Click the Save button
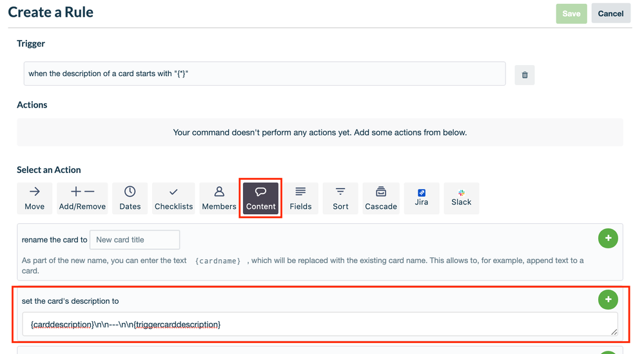 pos(571,14)
